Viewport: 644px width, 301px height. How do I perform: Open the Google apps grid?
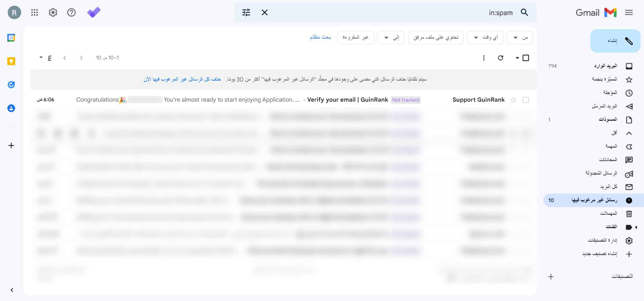click(x=35, y=12)
